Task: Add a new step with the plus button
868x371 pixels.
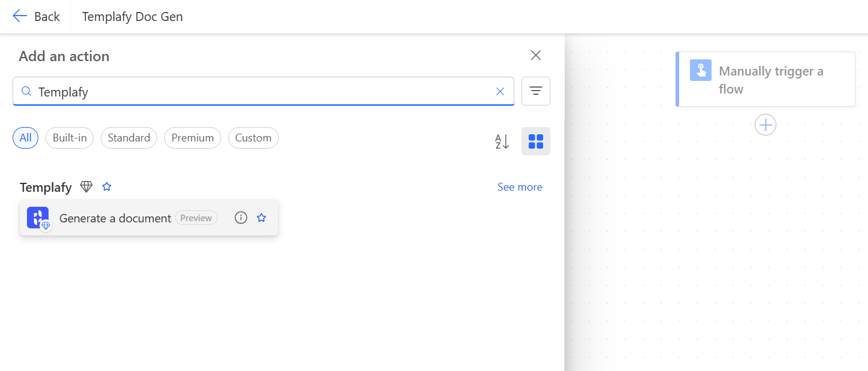Action: (765, 125)
